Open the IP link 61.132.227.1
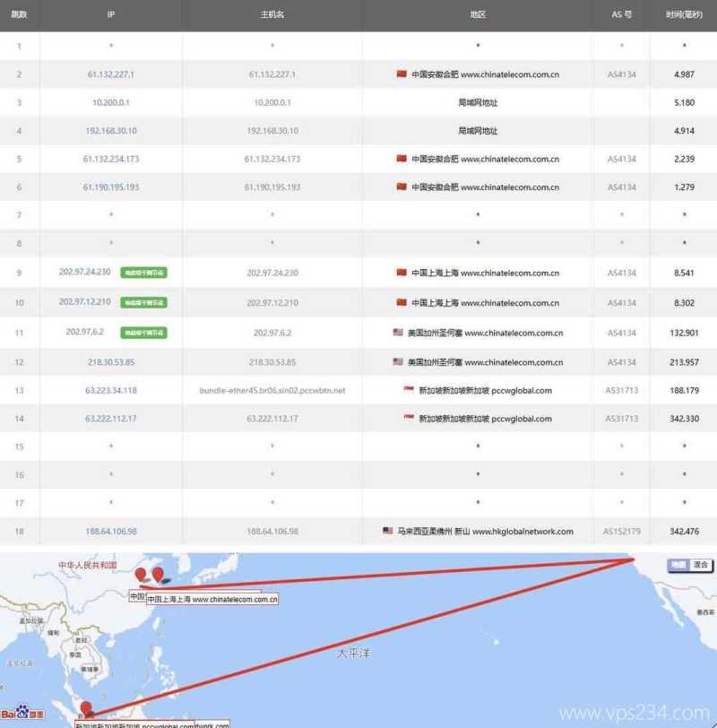The width and height of the screenshot is (717, 728). tap(108, 74)
